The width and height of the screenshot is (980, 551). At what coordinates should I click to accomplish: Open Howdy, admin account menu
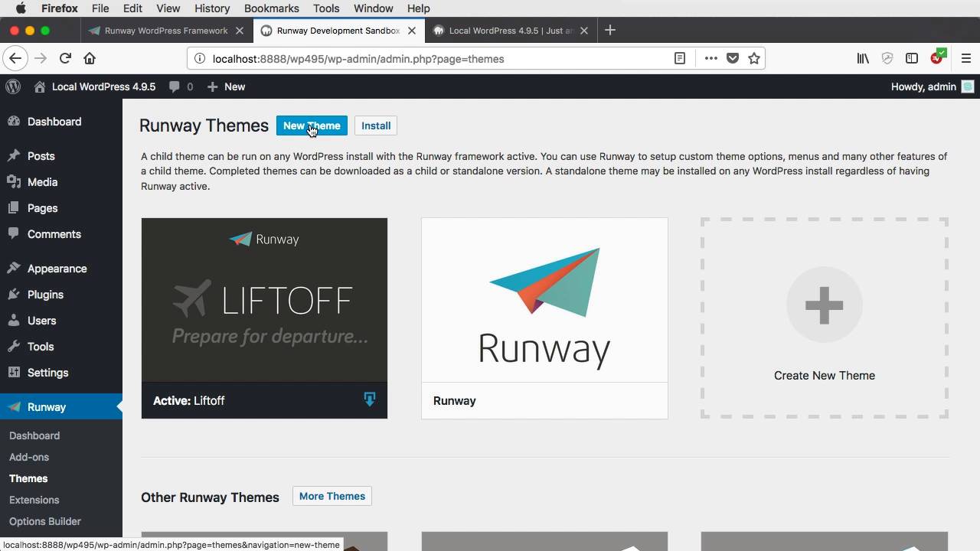932,86
